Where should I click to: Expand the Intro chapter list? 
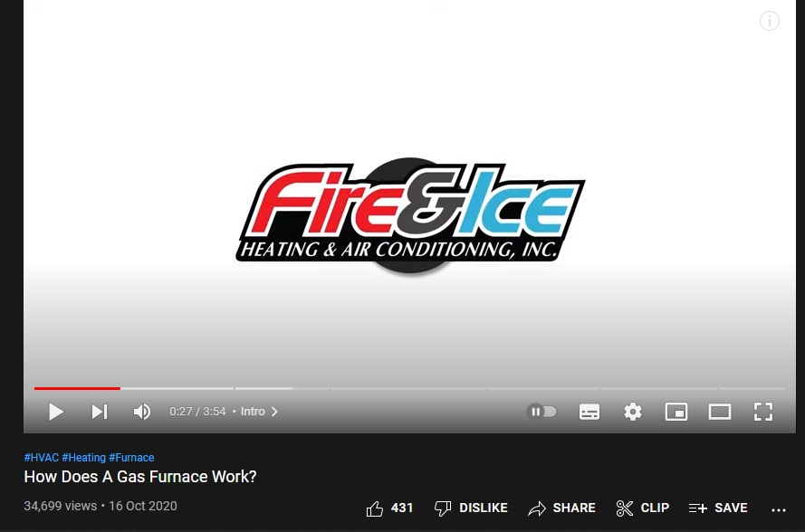click(259, 412)
